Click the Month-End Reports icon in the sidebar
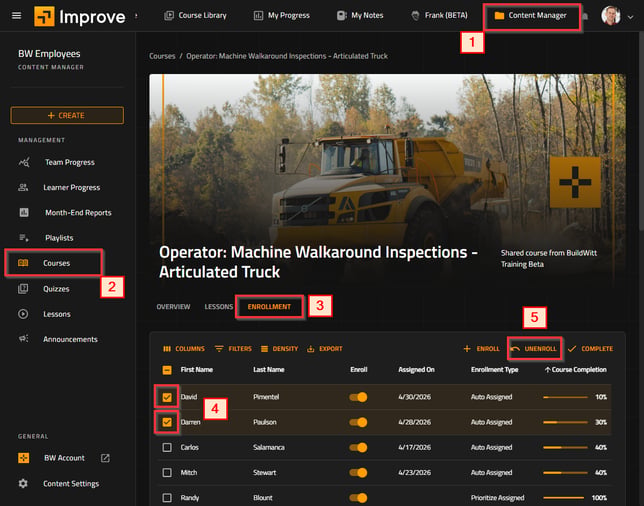 (24, 212)
